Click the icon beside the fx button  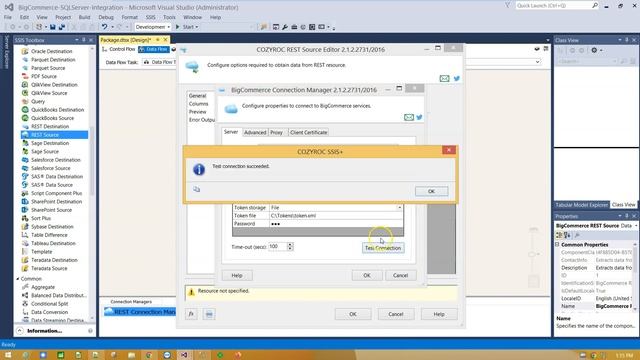(x=209, y=314)
